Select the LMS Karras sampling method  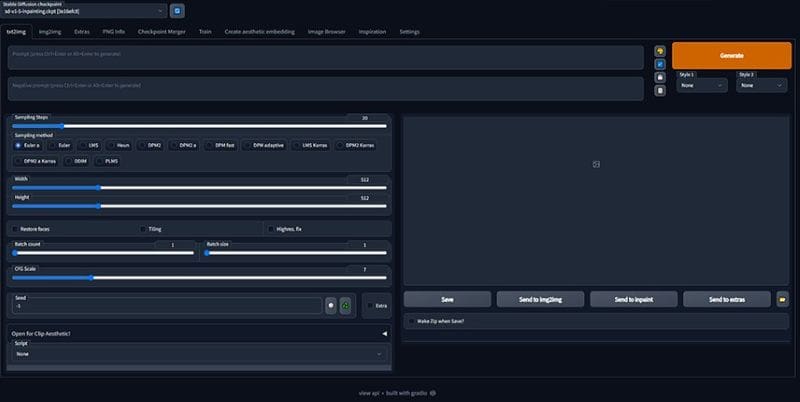[x=310, y=145]
